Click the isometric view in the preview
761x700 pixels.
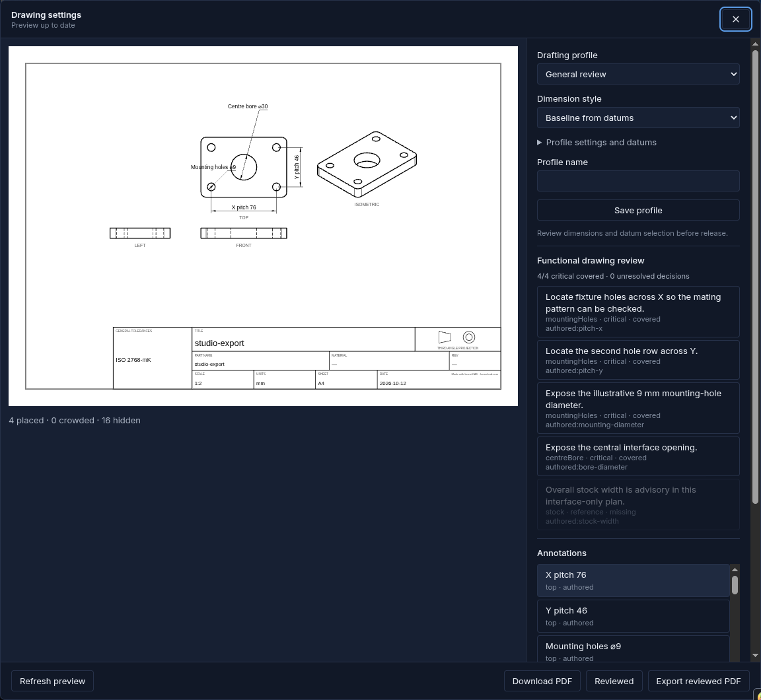coord(367,164)
